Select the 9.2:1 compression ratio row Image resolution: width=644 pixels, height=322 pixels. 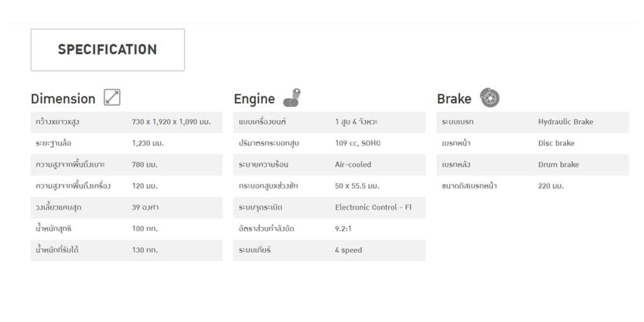[330, 229]
